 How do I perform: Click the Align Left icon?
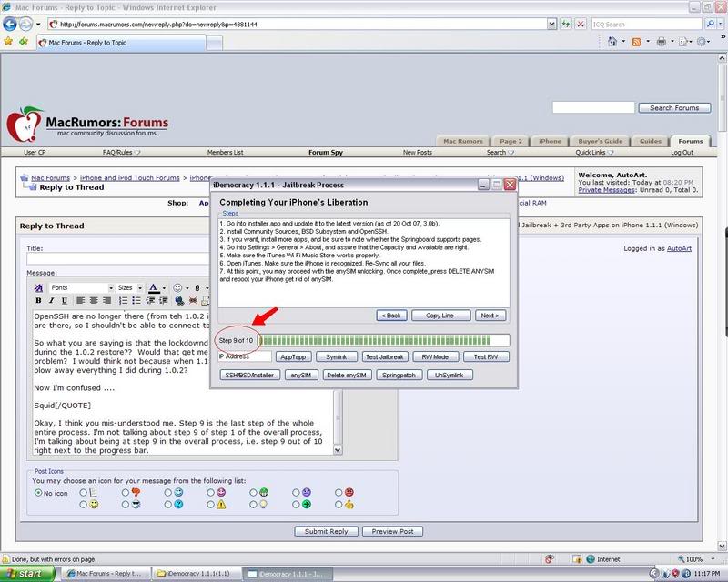80,301
